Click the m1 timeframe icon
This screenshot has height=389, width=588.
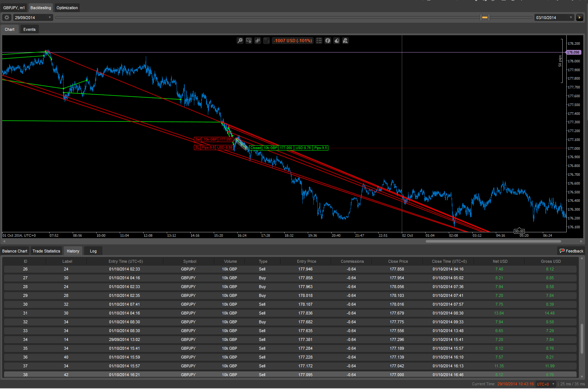[x=266, y=41]
